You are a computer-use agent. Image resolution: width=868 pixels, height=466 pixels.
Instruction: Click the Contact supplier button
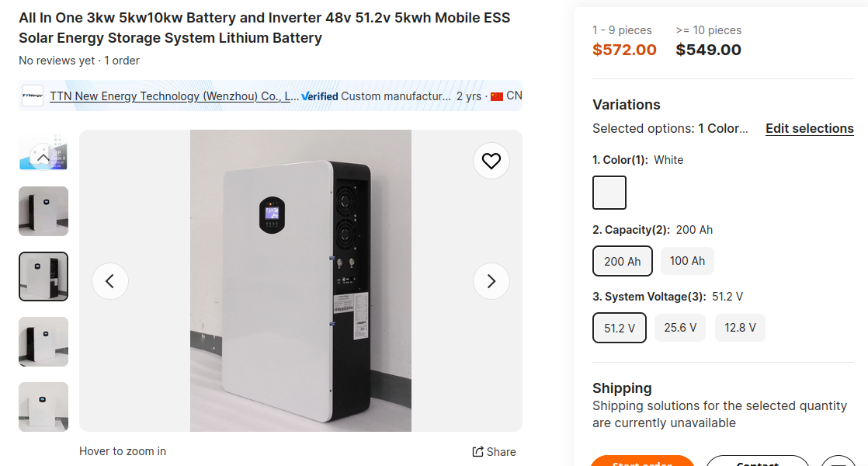tap(757, 461)
